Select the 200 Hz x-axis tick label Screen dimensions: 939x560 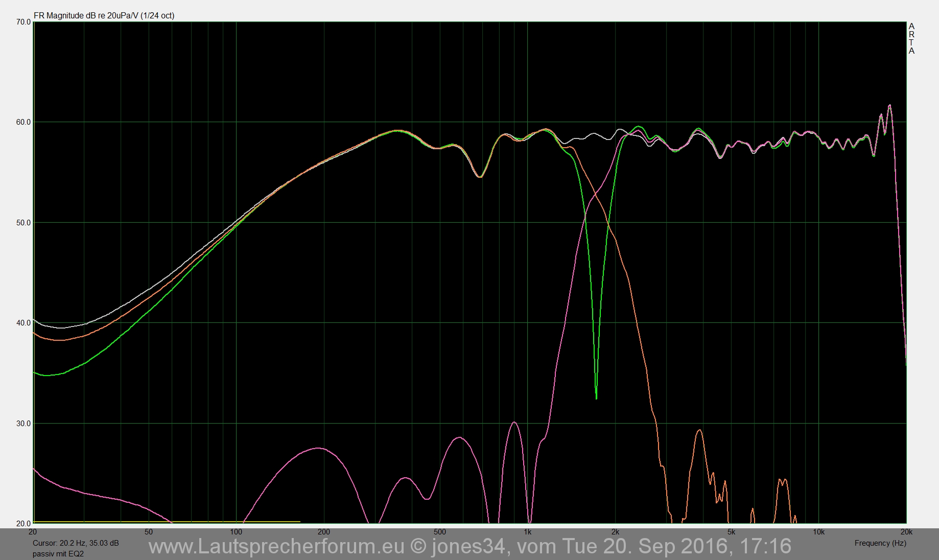[323, 532]
